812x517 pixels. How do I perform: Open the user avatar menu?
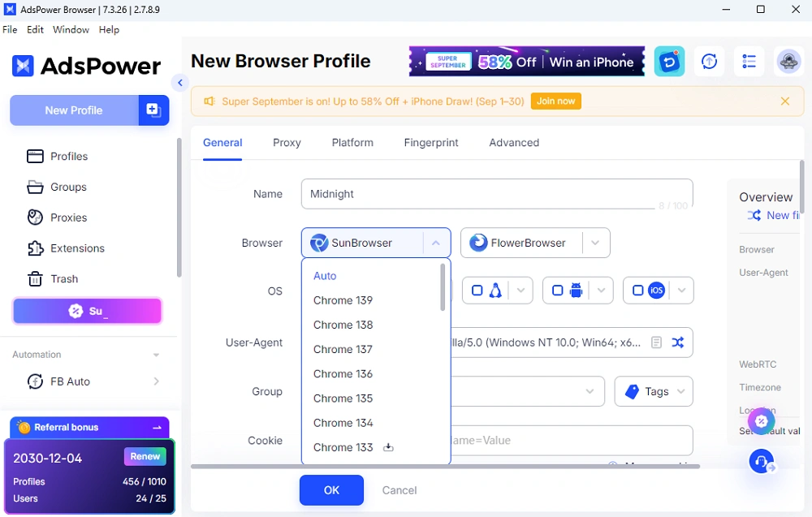coord(788,62)
